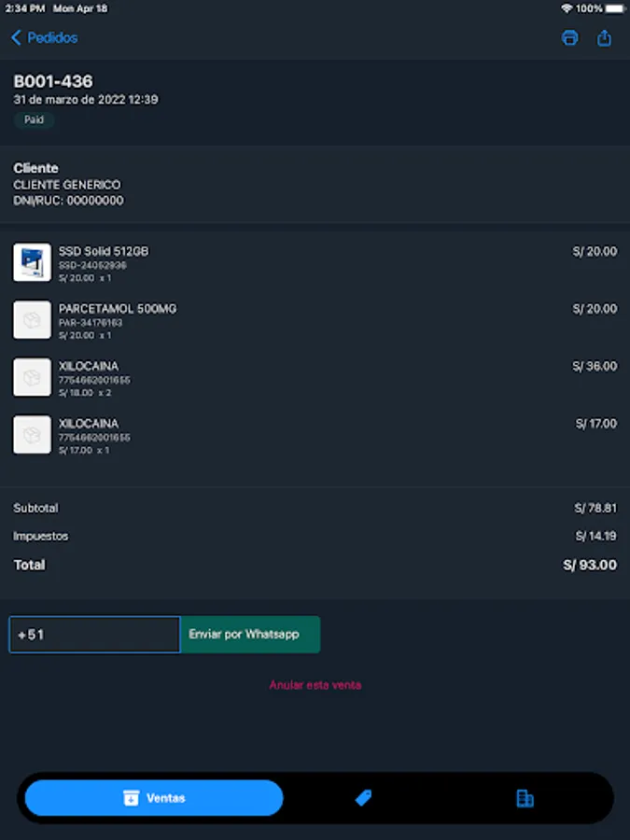Image resolution: width=630 pixels, height=840 pixels.
Task: Open SSD Solid 512GB product thumbnail
Action: click(32, 262)
